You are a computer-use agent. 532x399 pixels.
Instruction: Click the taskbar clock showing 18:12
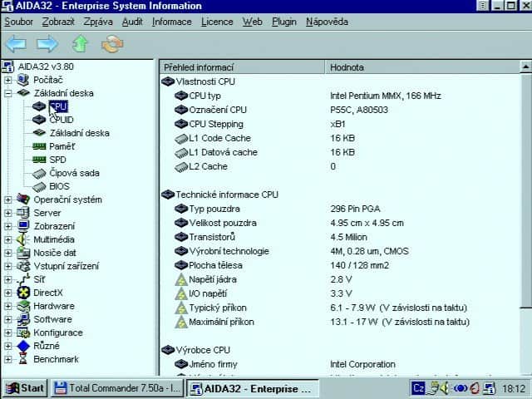514,388
